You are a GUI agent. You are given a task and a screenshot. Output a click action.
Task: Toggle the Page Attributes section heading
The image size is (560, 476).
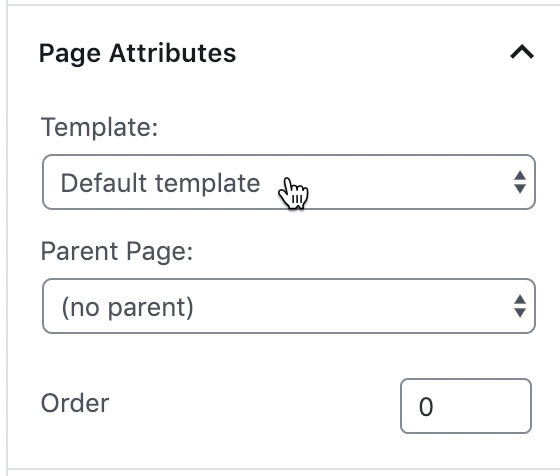[138, 54]
